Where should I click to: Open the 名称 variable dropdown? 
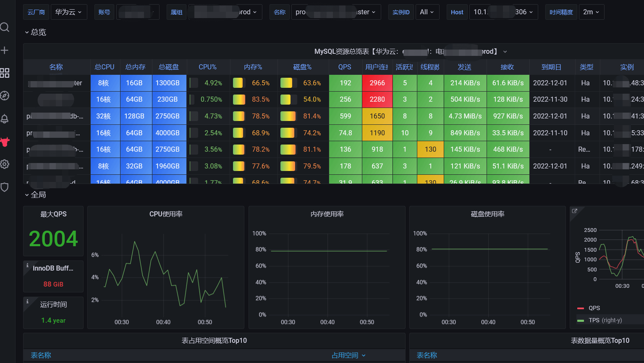(336, 12)
